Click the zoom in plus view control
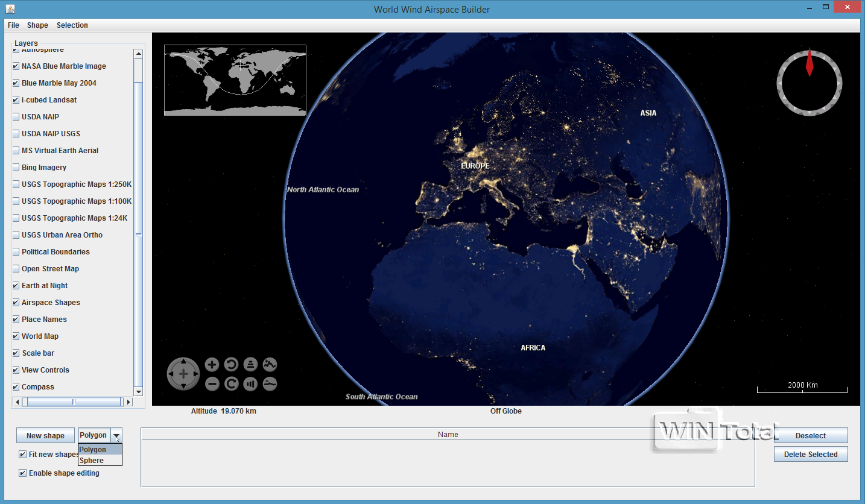865x504 pixels. (x=212, y=364)
